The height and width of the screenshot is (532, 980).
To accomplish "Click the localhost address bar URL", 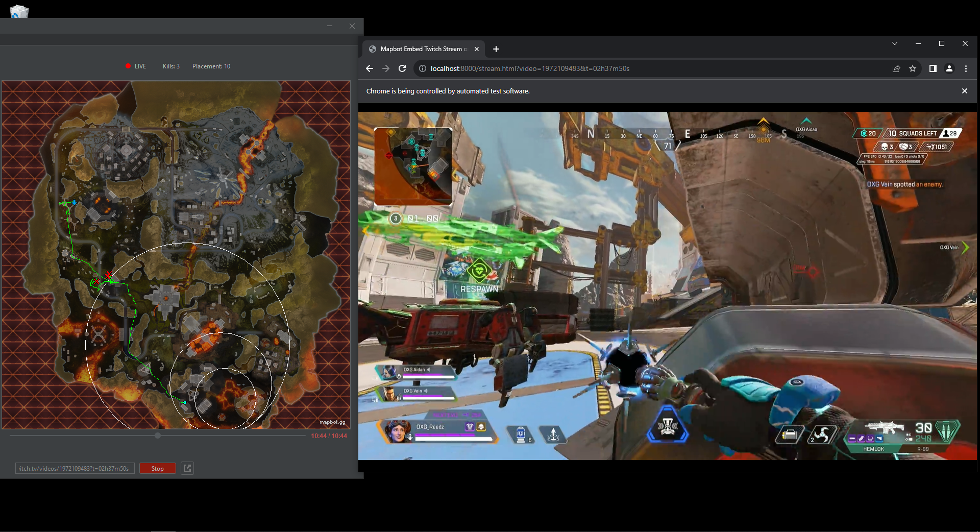I will tap(530, 68).
